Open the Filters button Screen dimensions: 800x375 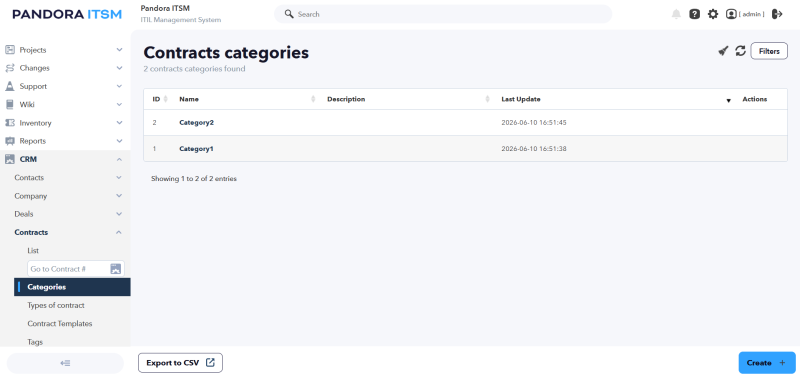tap(769, 51)
